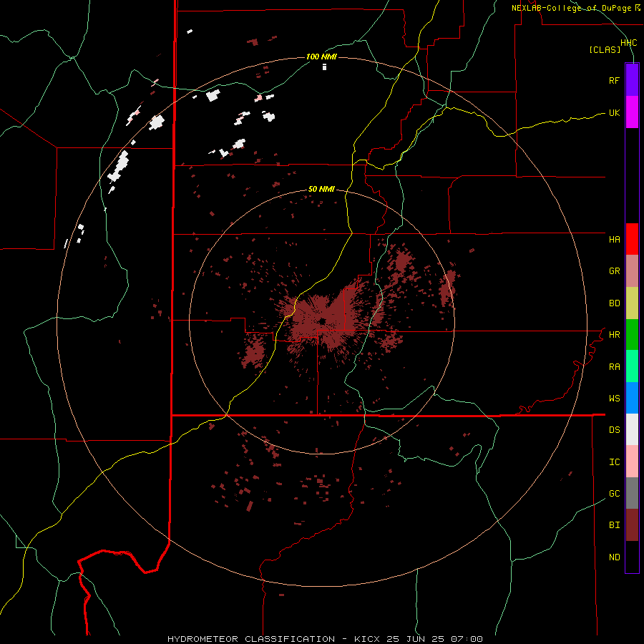This screenshot has width=644, height=644.
Task: Click the red HA legend swatch
Action: click(x=632, y=239)
